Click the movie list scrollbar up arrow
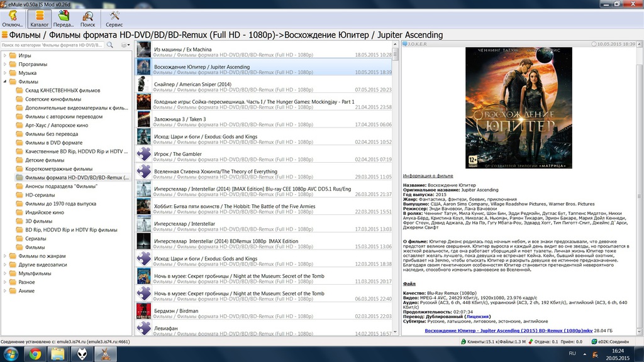The height and width of the screenshot is (362, 644). [x=395, y=45]
